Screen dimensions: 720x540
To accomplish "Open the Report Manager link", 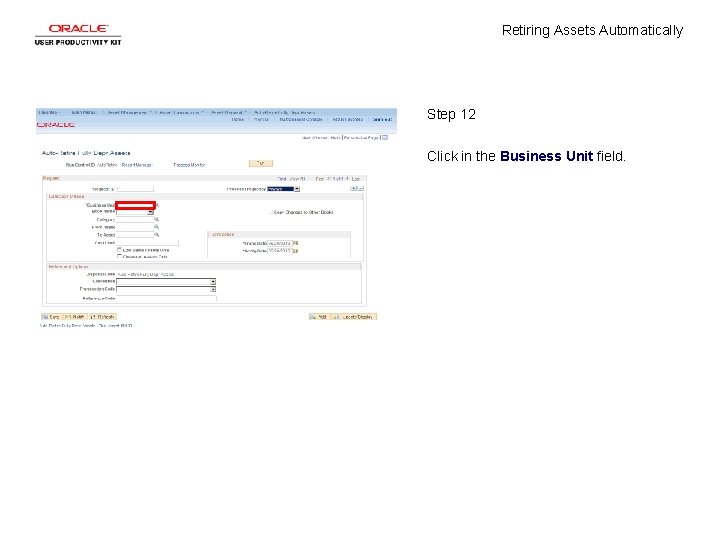I will click(x=137, y=165).
